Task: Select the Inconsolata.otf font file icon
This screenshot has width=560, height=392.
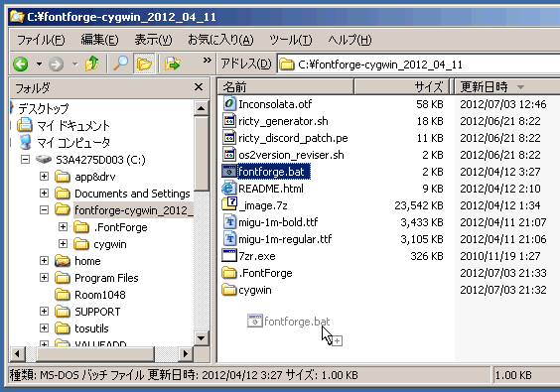Action: tap(229, 104)
